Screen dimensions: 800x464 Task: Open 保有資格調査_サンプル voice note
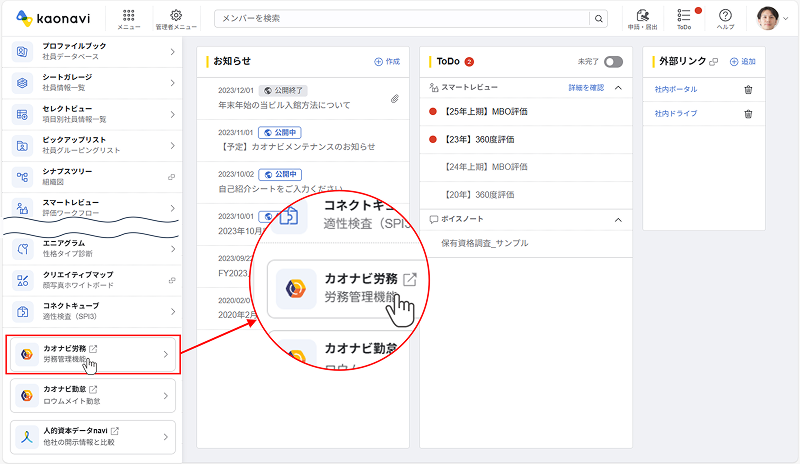click(484, 243)
